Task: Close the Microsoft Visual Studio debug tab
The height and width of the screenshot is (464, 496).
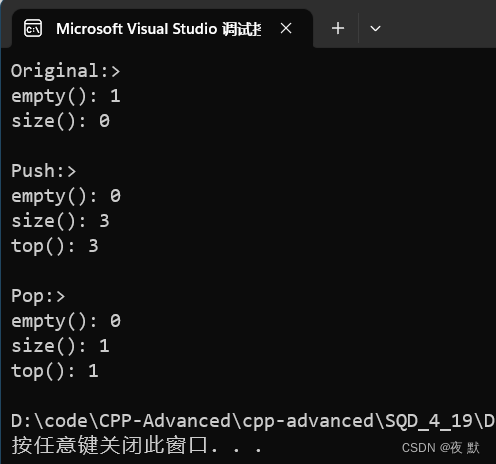Action: pyautogui.click(x=286, y=28)
